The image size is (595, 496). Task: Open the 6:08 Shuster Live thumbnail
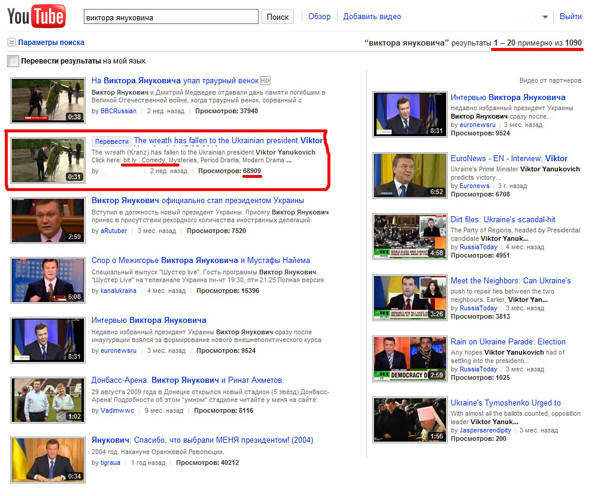pos(48,280)
